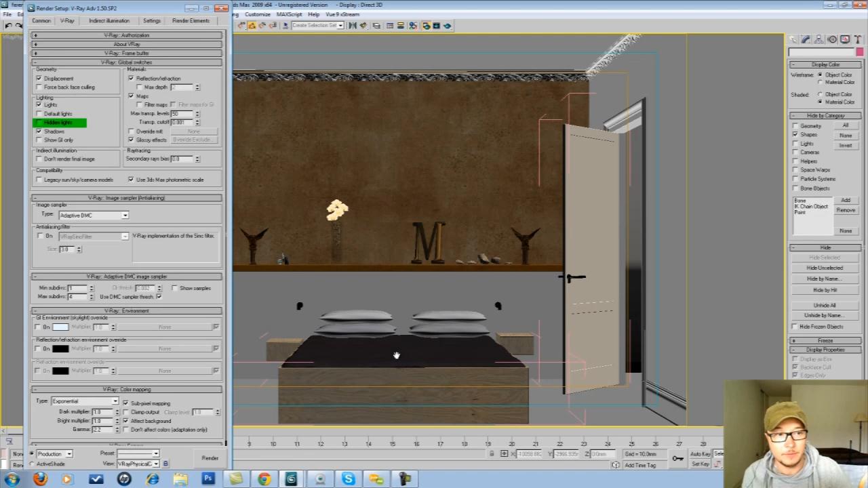Select the ActiveShade radio option
This screenshot has width=868, height=488.
pos(32,464)
